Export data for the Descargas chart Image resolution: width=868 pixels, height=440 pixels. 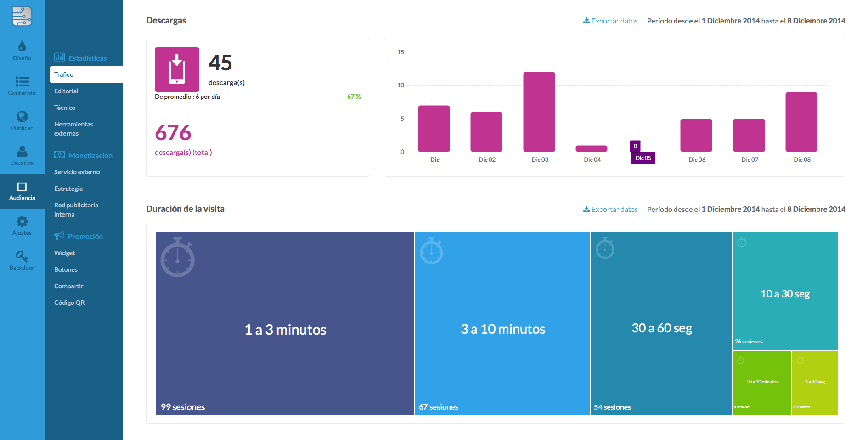coord(610,21)
